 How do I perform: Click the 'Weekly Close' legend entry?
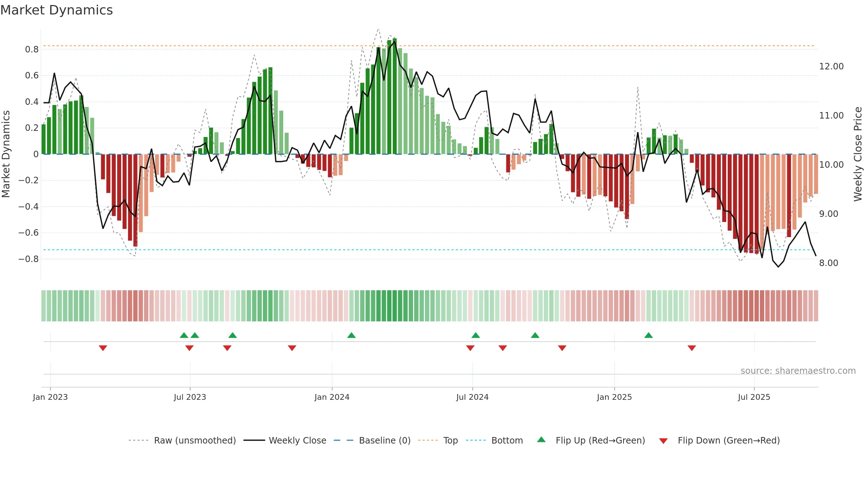(x=285, y=440)
